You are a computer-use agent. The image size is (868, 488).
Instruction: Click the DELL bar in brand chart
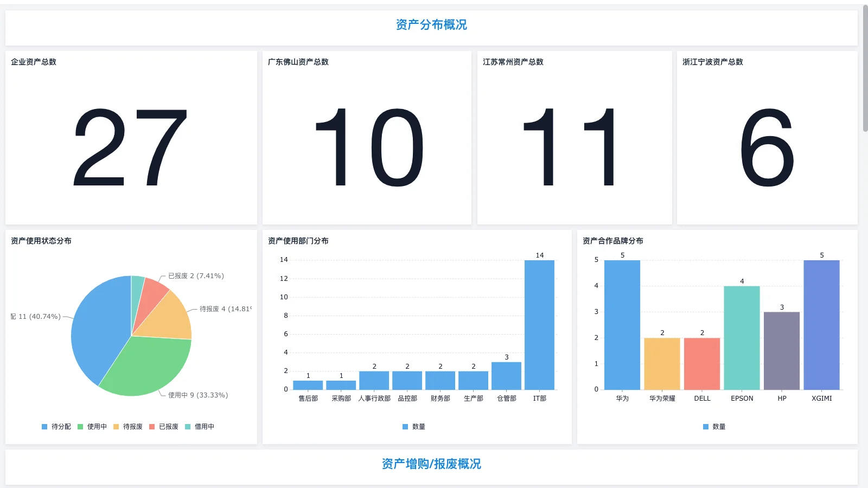(702, 364)
